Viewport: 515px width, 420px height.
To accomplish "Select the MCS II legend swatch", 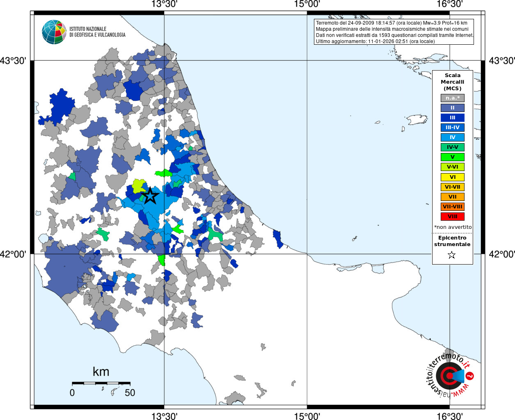I will (453, 108).
